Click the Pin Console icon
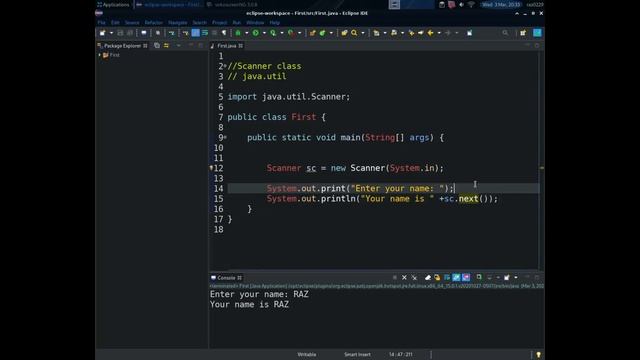Screen dimensions: 640x360 coord(479,277)
